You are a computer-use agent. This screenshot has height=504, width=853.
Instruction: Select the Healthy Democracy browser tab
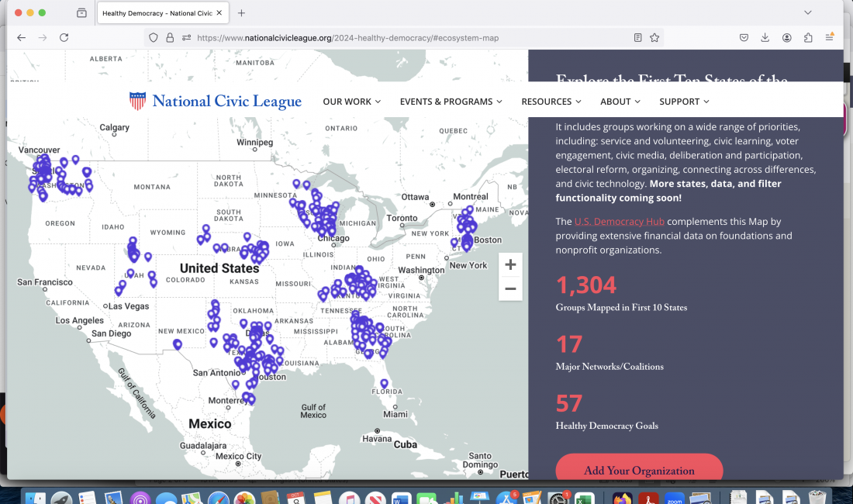[163, 13]
